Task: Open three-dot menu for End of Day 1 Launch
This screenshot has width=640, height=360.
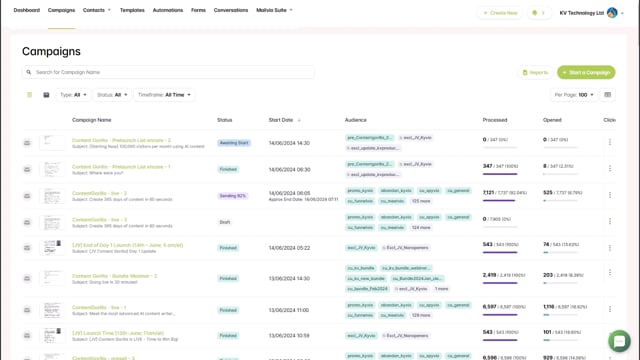Action: pos(610,248)
